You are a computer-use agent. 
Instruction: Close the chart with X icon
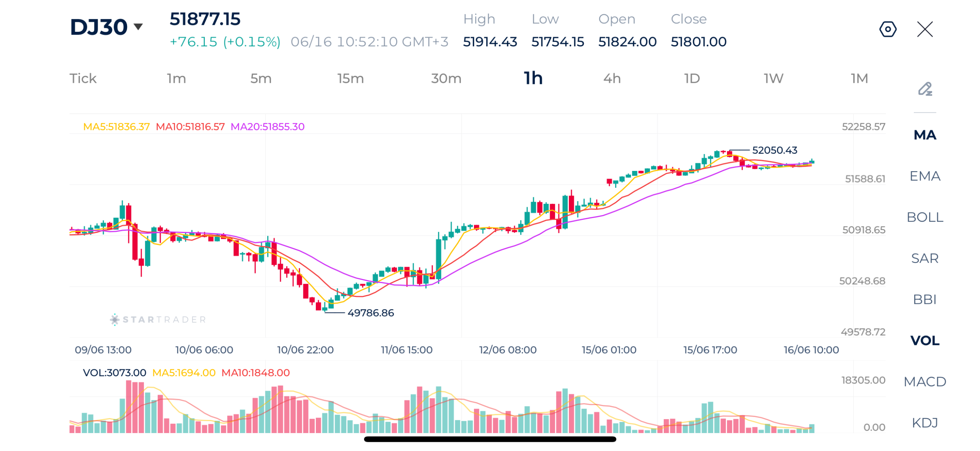coord(924,29)
